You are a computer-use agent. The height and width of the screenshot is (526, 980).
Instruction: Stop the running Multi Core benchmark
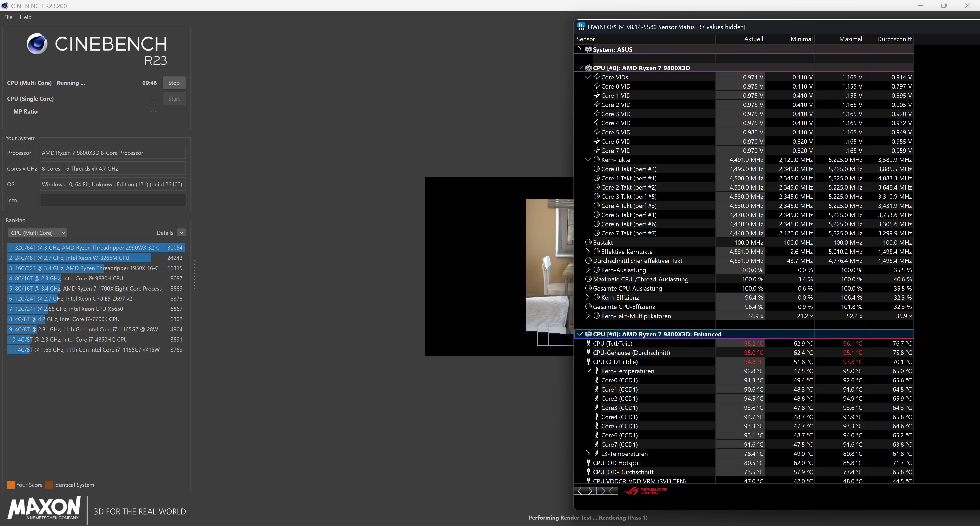(x=174, y=83)
